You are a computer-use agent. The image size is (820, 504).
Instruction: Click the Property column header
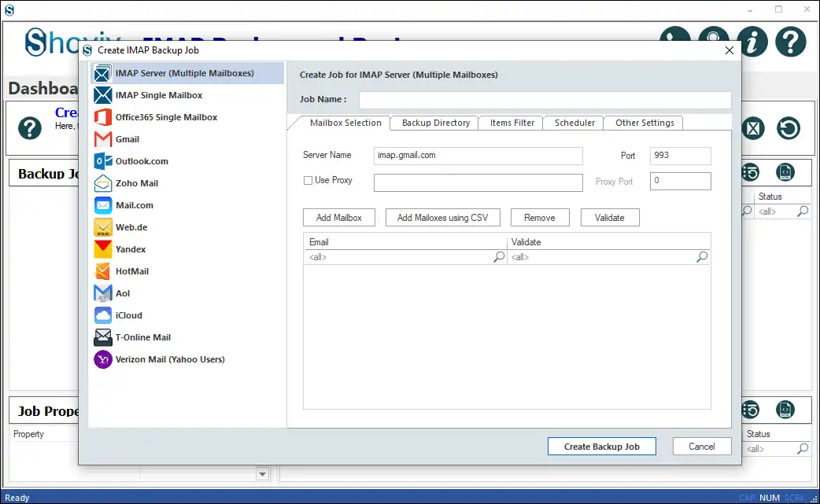(28, 434)
